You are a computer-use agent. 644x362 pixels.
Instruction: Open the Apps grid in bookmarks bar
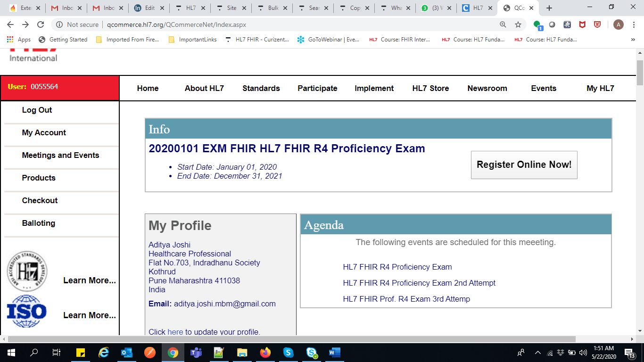tap(19, 40)
